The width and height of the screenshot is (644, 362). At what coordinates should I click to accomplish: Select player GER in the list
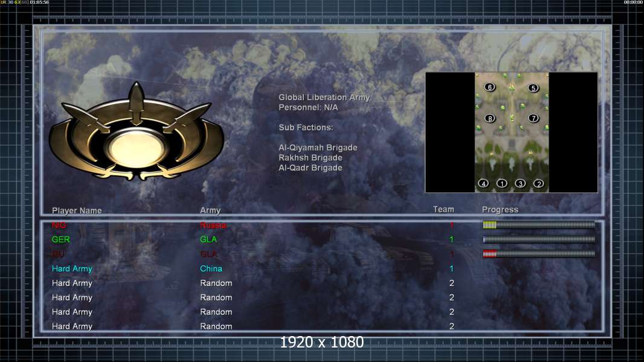click(61, 240)
